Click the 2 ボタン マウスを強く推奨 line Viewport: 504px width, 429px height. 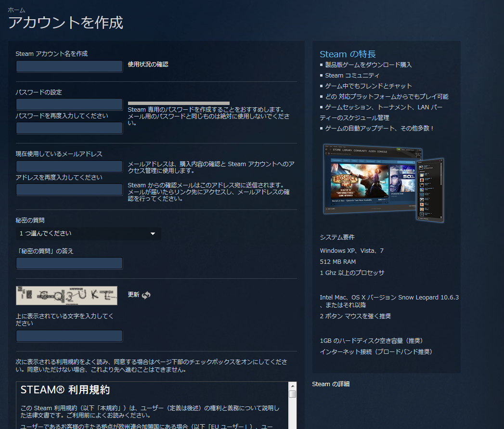coord(355,316)
